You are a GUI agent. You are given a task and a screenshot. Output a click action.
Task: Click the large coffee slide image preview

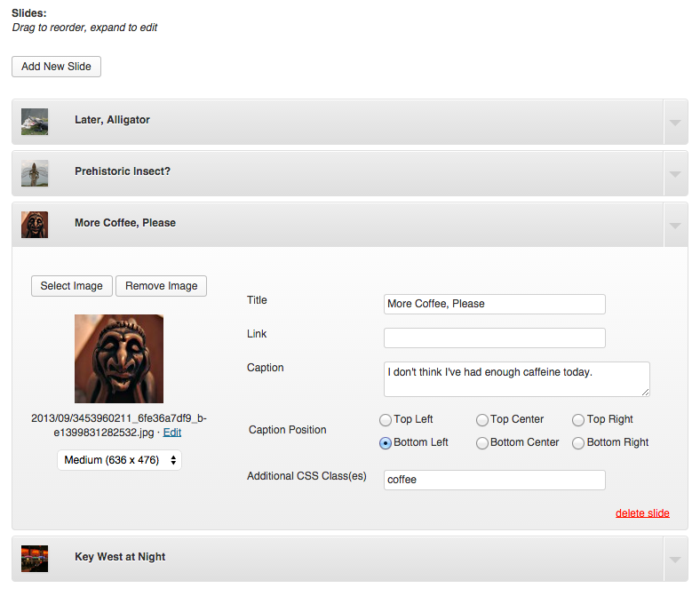119,359
